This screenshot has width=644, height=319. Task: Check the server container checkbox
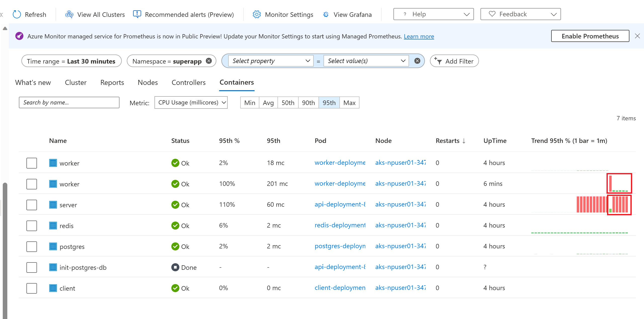pos(32,205)
